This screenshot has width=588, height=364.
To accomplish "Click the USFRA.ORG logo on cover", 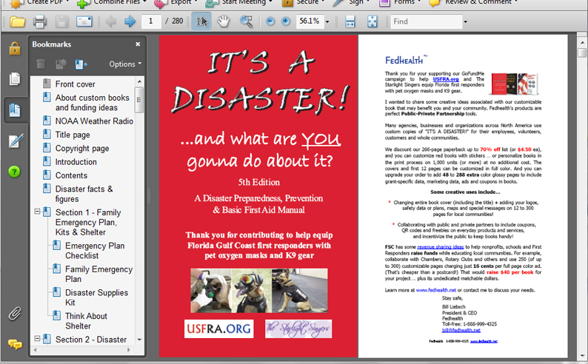I will (x=218, y=328).
